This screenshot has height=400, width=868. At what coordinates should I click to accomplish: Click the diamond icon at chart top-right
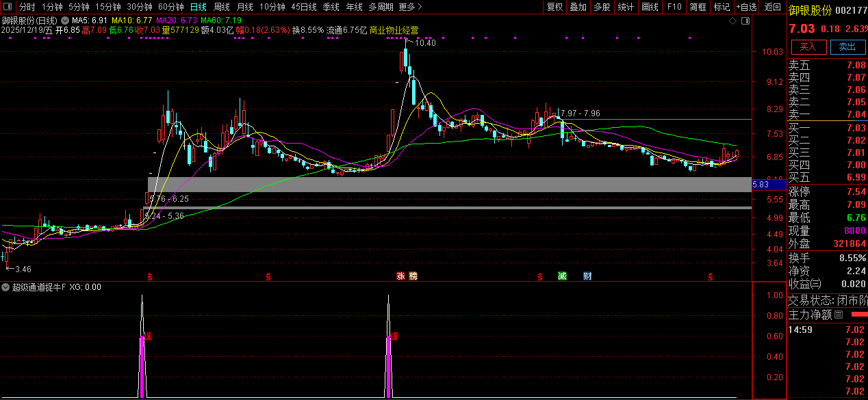pyautogui.click(x=732, y=21)
